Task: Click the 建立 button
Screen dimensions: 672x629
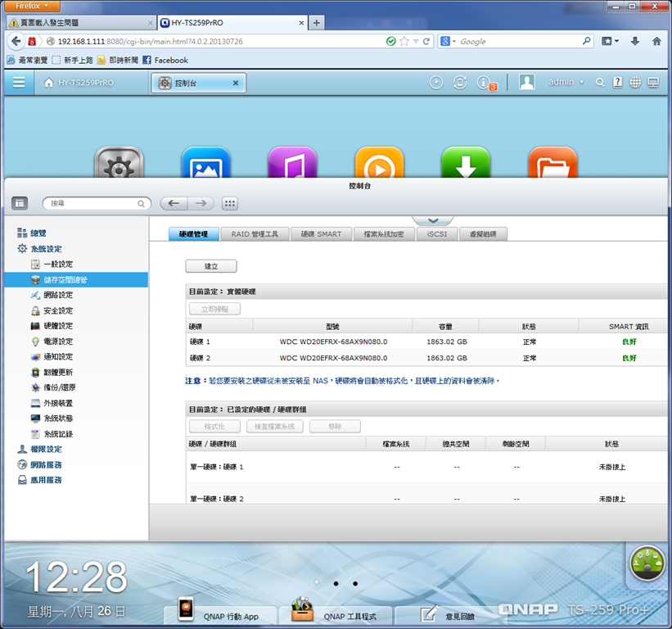Action: click(x=211, y=266)
